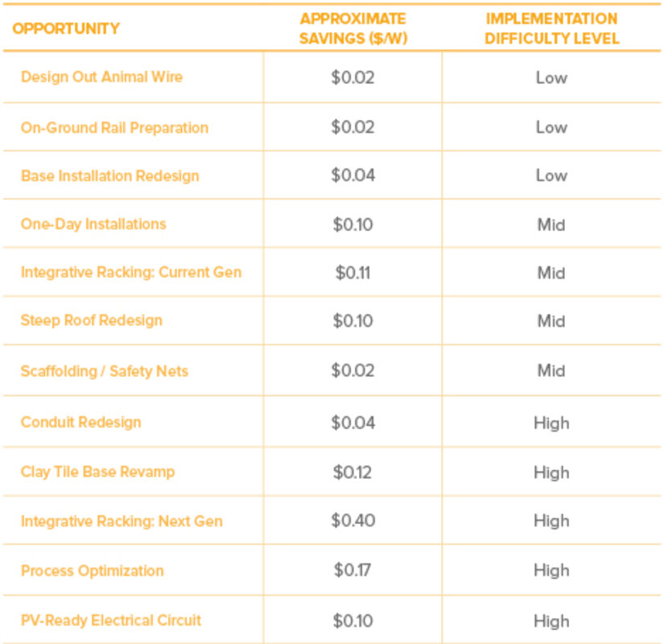Select the $0.11 savings cell
672x644 pixels.
tap(352, 272)
